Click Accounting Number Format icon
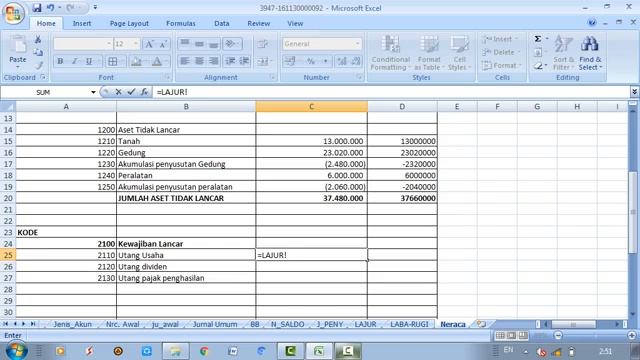The width and height of the screenshot is (640, 360). pos(290,61)
